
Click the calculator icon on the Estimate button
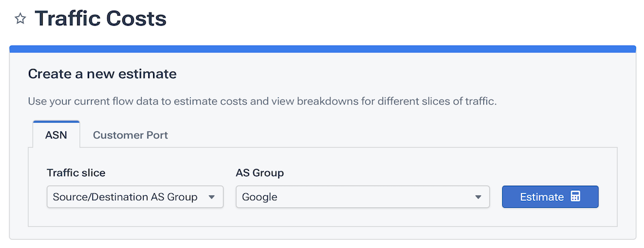coord(576,197)
